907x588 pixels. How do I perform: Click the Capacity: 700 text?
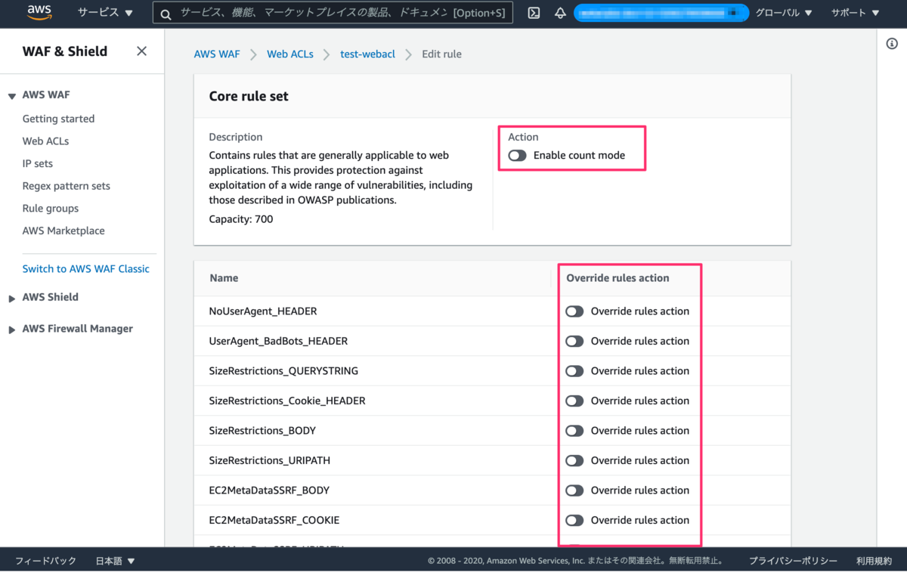(241, 219)
